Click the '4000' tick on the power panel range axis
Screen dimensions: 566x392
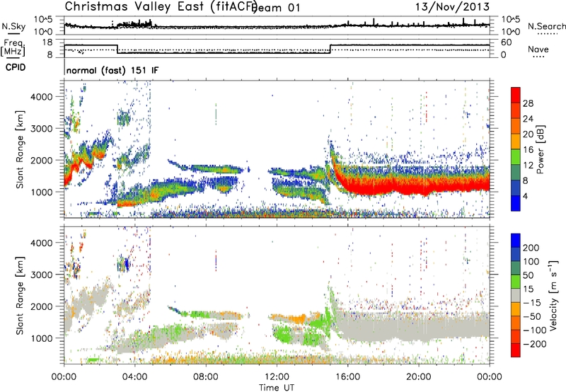click(42, 97)
